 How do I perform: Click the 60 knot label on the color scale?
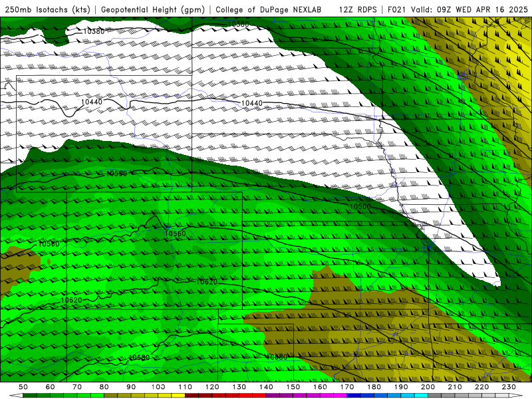pos(51,387)
